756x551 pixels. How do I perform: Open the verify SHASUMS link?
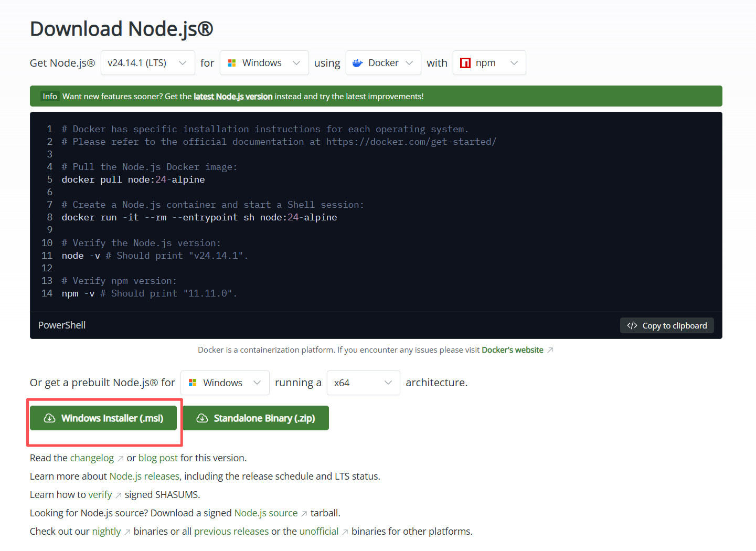pos(100,495)
